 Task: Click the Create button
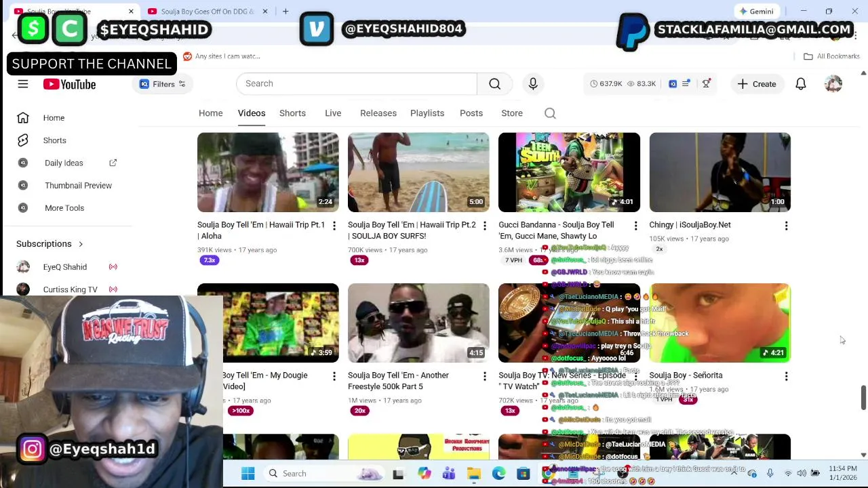(x=757, y=84)
